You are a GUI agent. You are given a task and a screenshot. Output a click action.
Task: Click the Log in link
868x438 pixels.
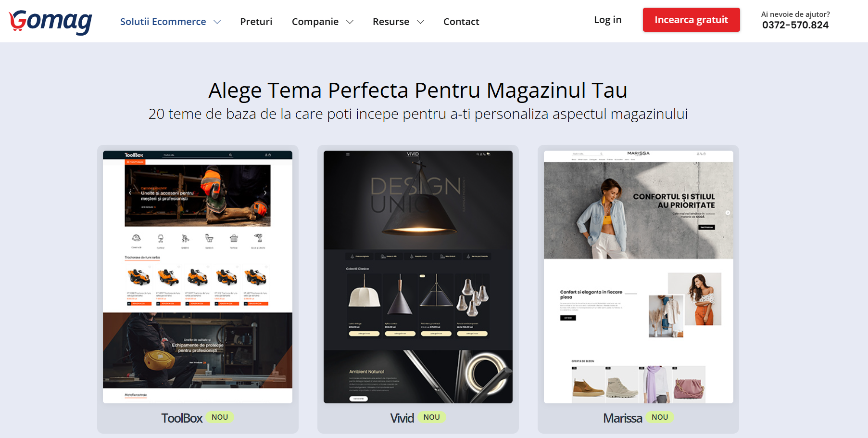pos(607,20)
